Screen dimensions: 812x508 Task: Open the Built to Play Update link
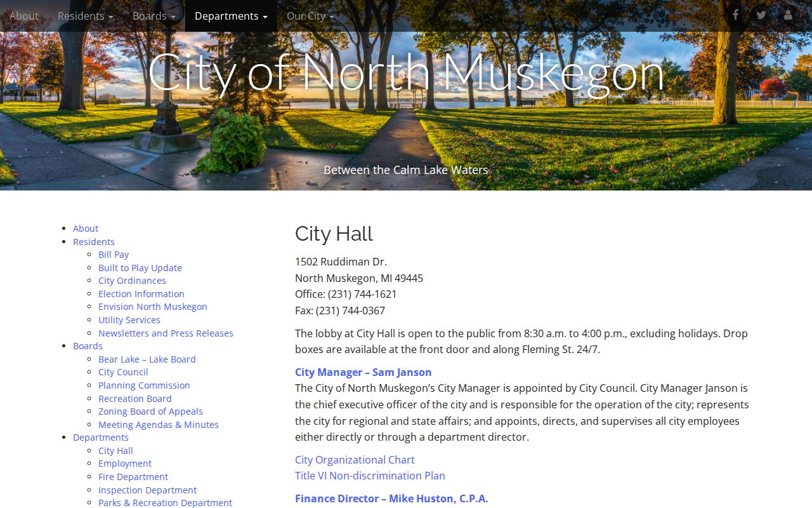click(x=140, y=268)
